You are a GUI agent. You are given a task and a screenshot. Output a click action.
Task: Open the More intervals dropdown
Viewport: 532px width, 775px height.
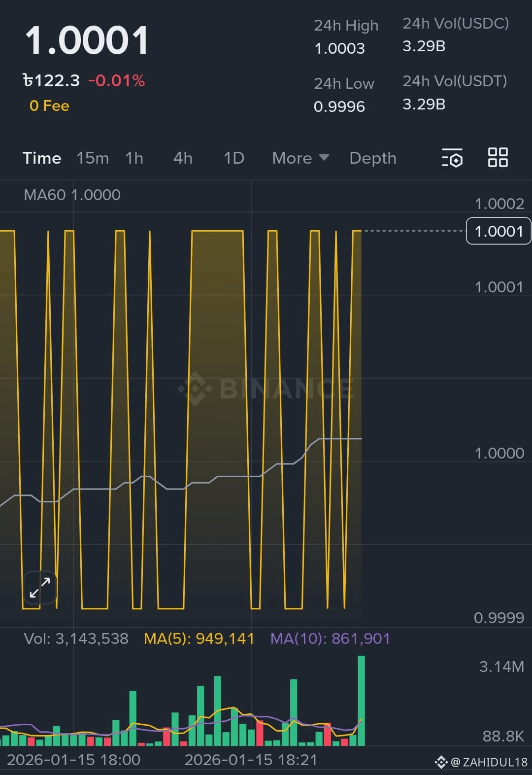pyautogui.click(x=300, y=158)
